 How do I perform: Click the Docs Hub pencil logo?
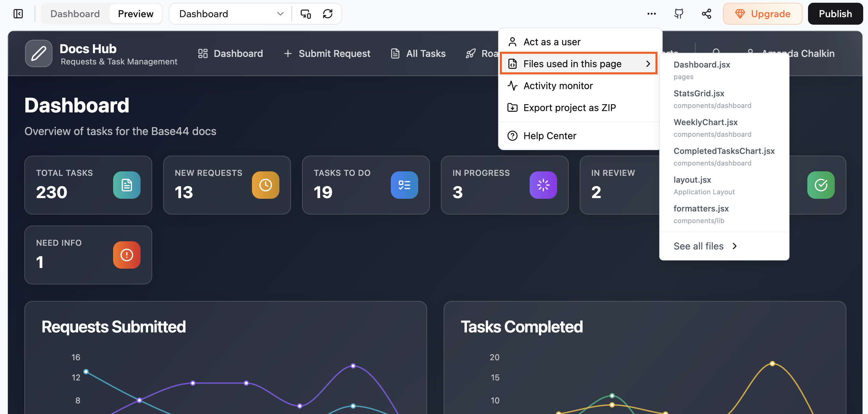[39, 53]
